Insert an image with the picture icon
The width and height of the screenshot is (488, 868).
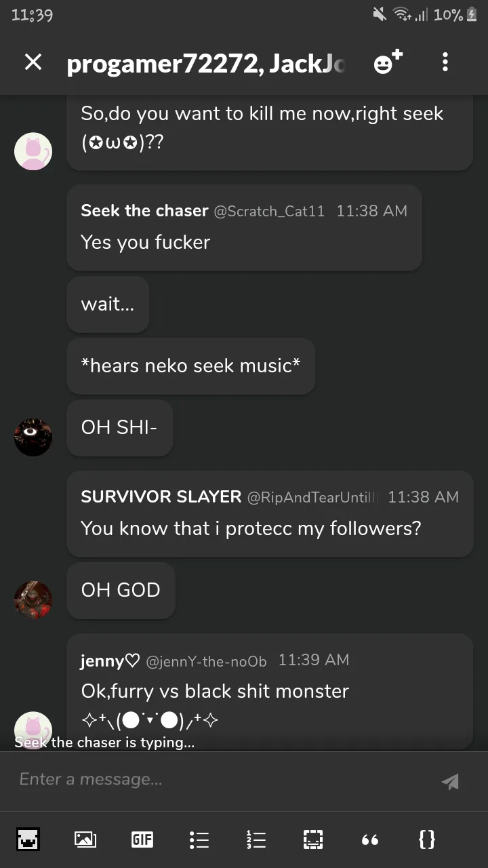pyautogui.click(x=85, y=840)
